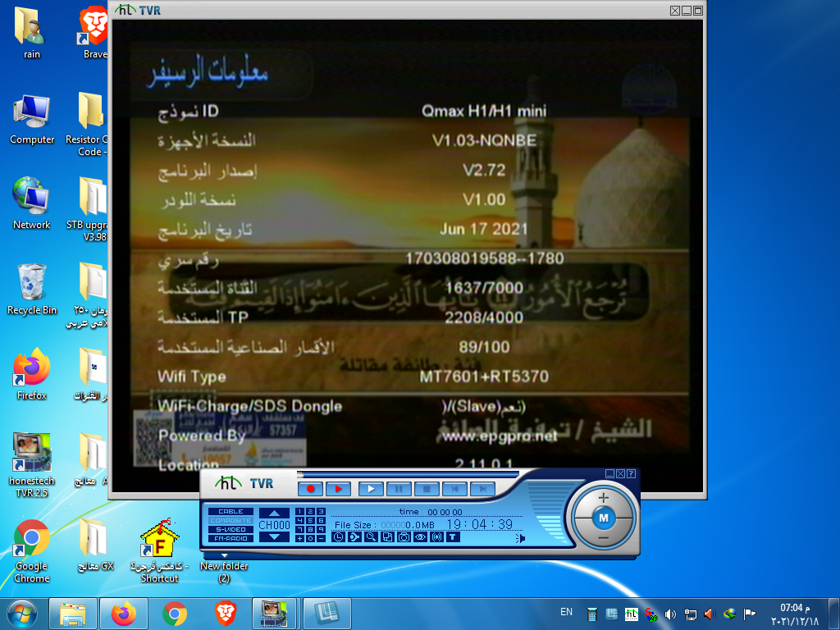Take a snapshot with the camera icon

click(x=404, y=536)
